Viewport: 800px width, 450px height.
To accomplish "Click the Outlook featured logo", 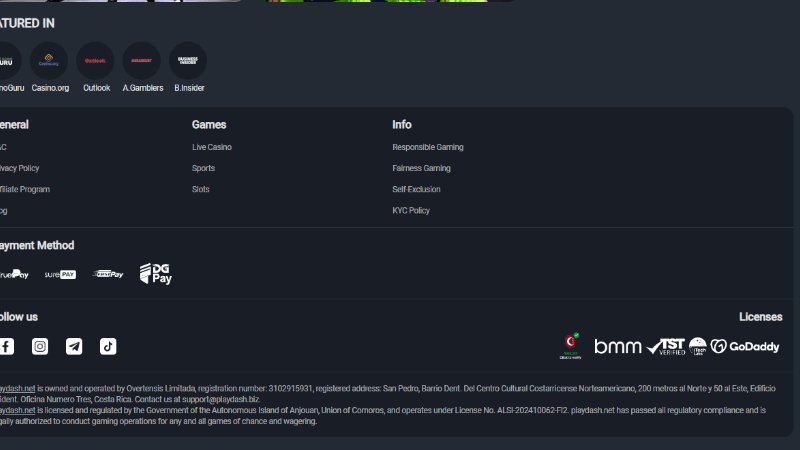I will (x=95, y=61).
